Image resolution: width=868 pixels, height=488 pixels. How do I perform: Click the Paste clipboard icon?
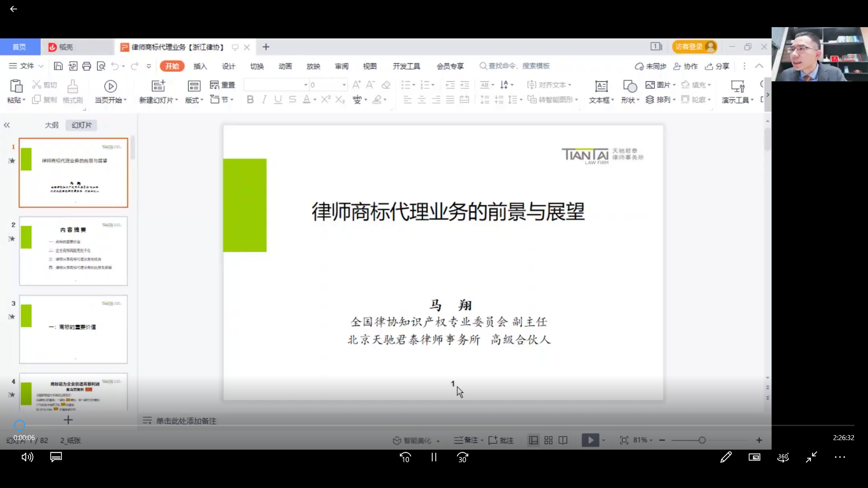click(16, 86)
